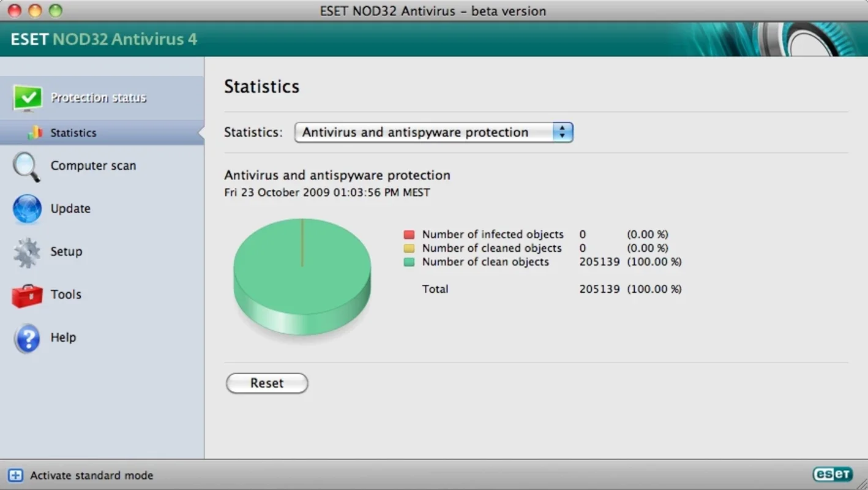Click the red Tools toolbox icon

27,295
